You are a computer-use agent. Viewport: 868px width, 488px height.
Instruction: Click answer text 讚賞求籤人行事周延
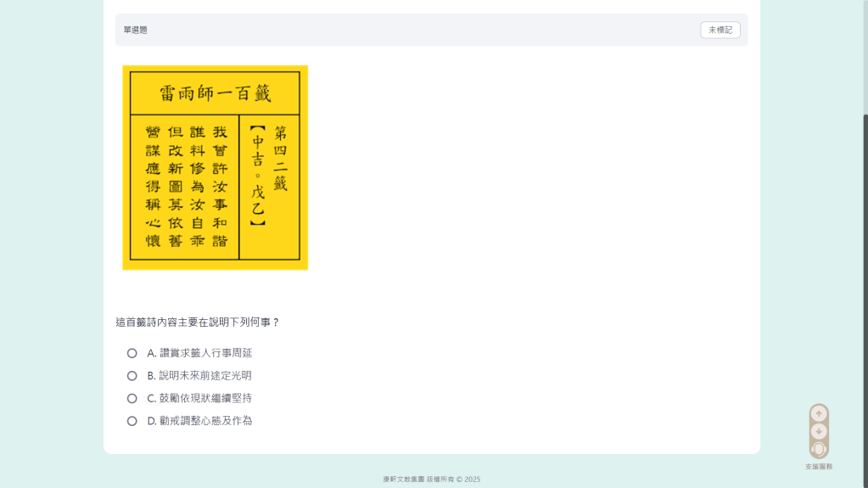(x=205, y=353)
